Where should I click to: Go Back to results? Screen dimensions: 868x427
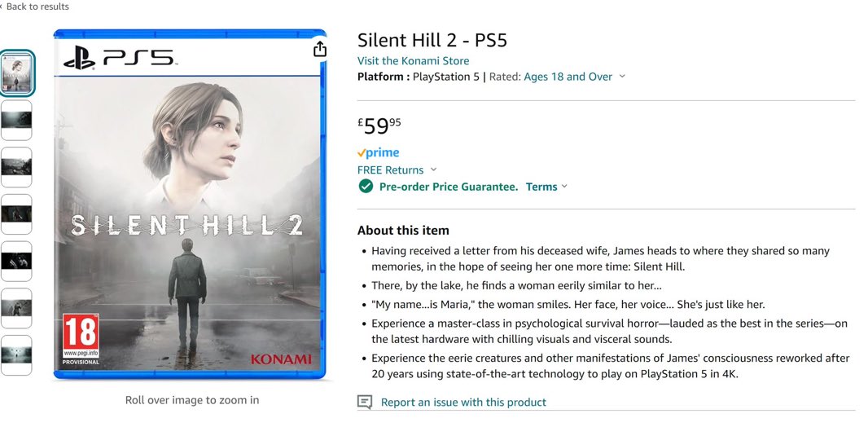point(36,7)
